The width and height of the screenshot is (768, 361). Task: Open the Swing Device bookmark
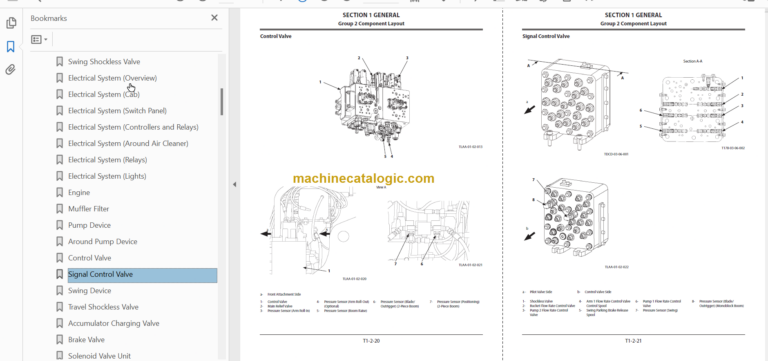pyautogui.click(x=90, y=290)
